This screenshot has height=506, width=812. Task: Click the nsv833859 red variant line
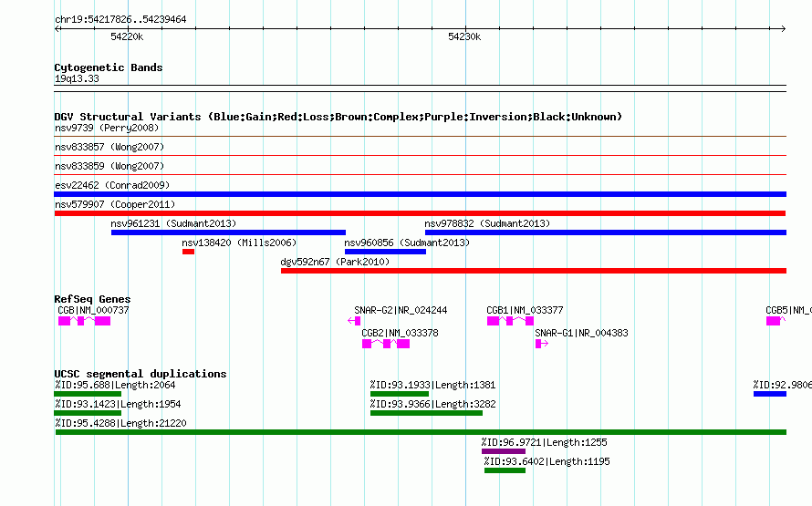tap(420, 174)
